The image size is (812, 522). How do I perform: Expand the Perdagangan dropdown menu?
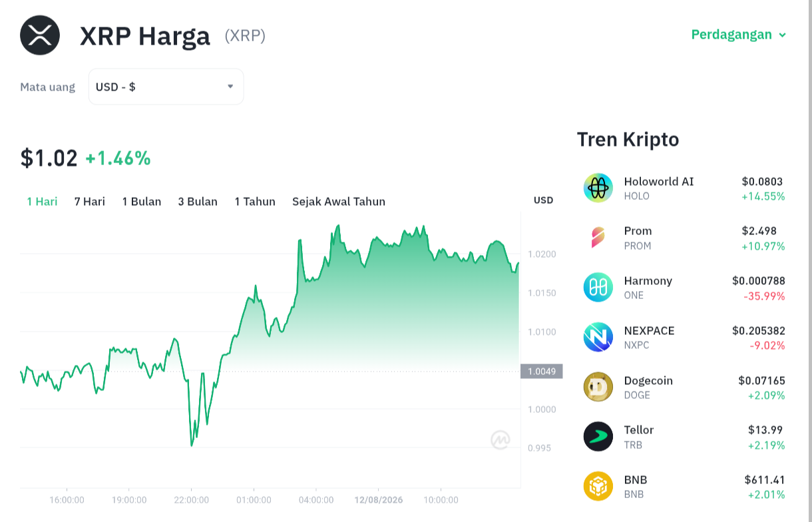point(739,35)
